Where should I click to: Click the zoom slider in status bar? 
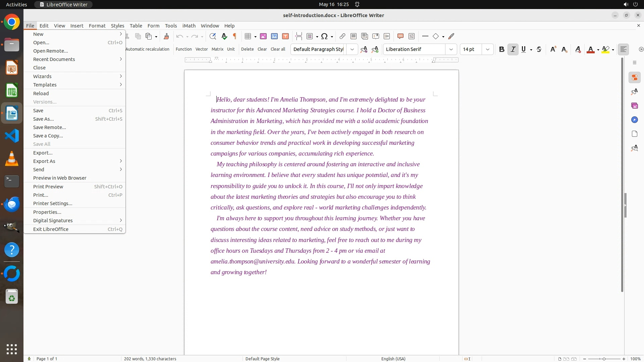(604, 359)
